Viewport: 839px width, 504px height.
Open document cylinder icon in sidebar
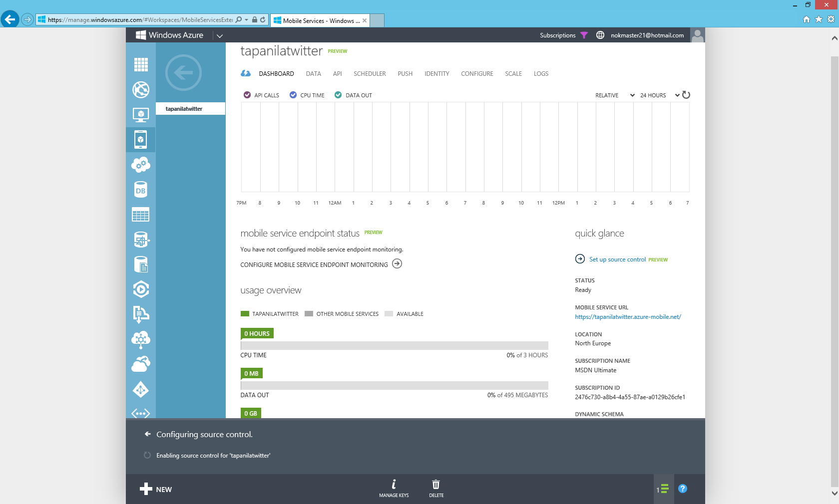(141, 264)
